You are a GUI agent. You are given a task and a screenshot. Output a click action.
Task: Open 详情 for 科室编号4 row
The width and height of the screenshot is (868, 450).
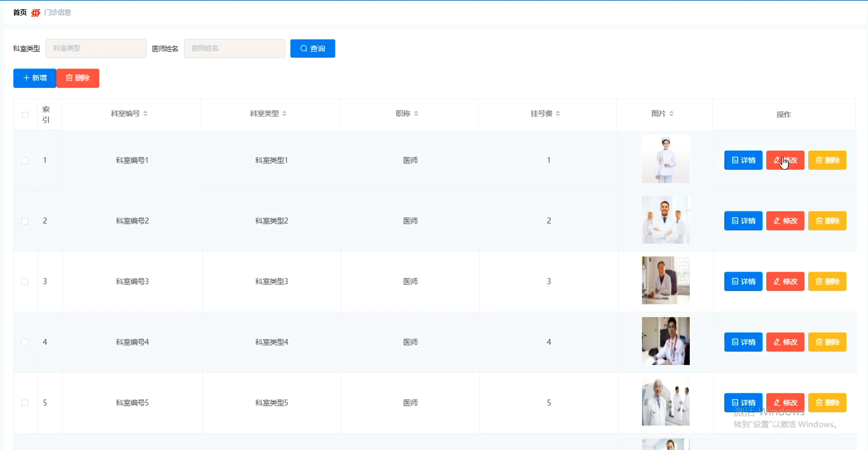click(743, 342)
